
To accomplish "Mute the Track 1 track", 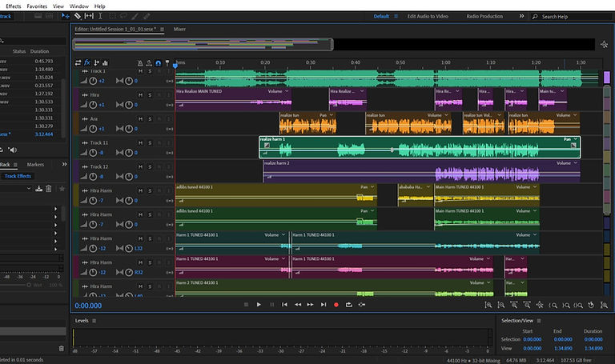I will click(x=140, y=71).
